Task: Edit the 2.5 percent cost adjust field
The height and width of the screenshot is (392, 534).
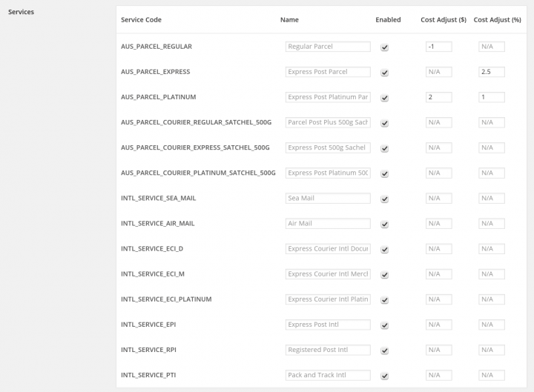Action: pos(492,72)
